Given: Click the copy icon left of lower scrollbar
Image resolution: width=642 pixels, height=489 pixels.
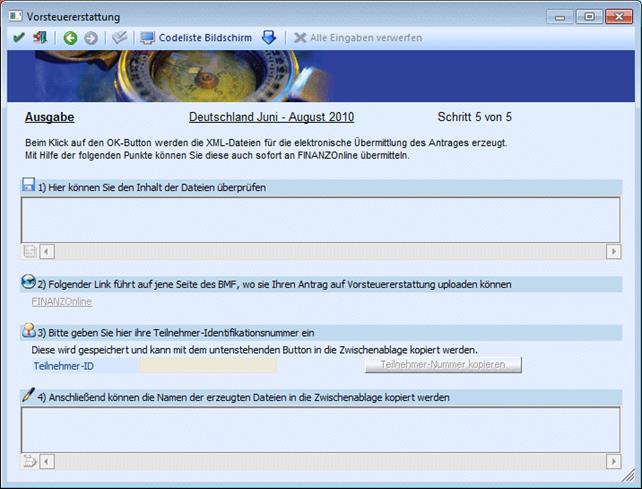Looking at the screenshot, I should click(x=29, y=461).
